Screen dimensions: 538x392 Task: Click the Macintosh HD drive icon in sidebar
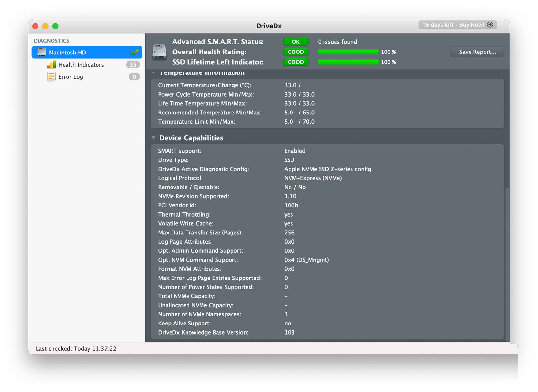(42, 52)
